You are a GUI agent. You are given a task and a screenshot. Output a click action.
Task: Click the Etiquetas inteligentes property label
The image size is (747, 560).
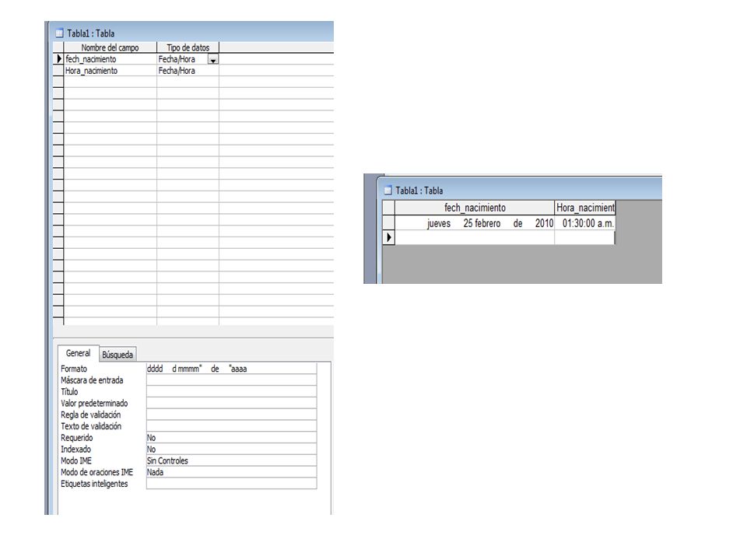pos(94,483)
